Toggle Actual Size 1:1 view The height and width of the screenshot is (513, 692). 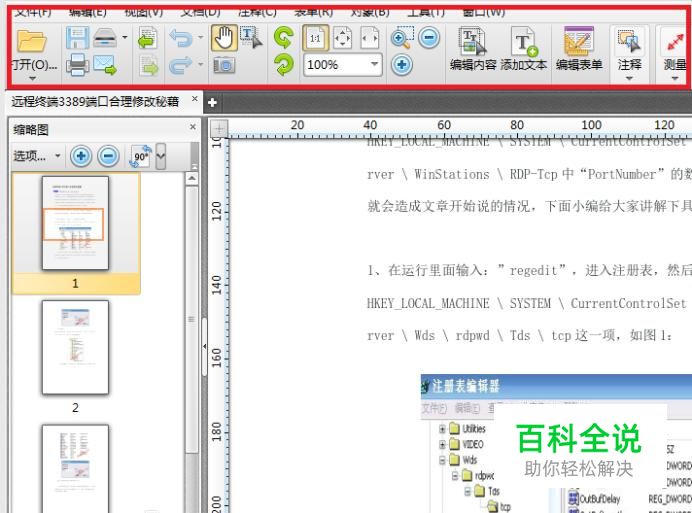pos(315,38)
